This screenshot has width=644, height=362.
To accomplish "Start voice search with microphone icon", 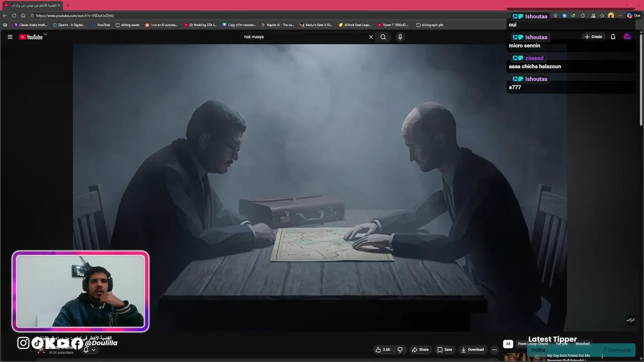I will click(400, 37).
